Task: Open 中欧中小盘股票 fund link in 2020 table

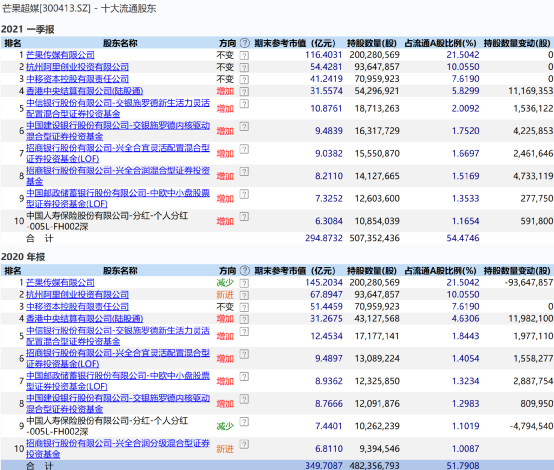Action: coord(118,381)
